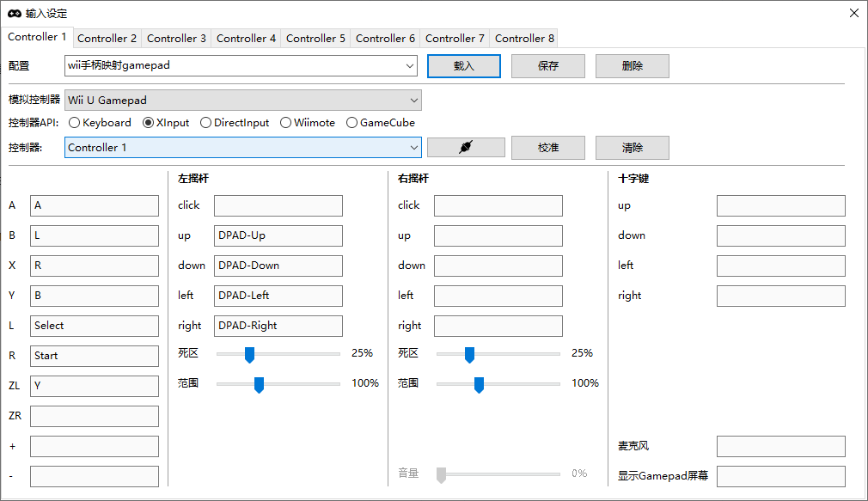
Task: Switch to the Controller 4 tab
Action: (246, 38)
